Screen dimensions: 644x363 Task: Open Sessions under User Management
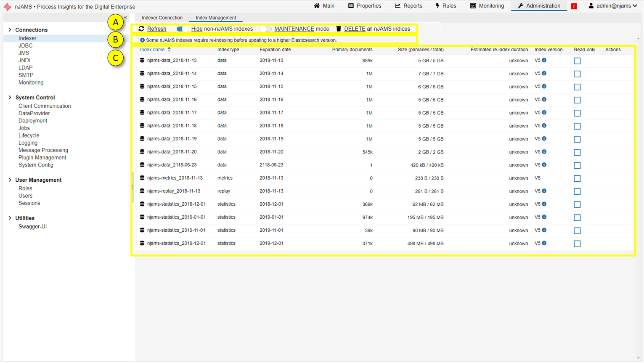pos(29,203)
